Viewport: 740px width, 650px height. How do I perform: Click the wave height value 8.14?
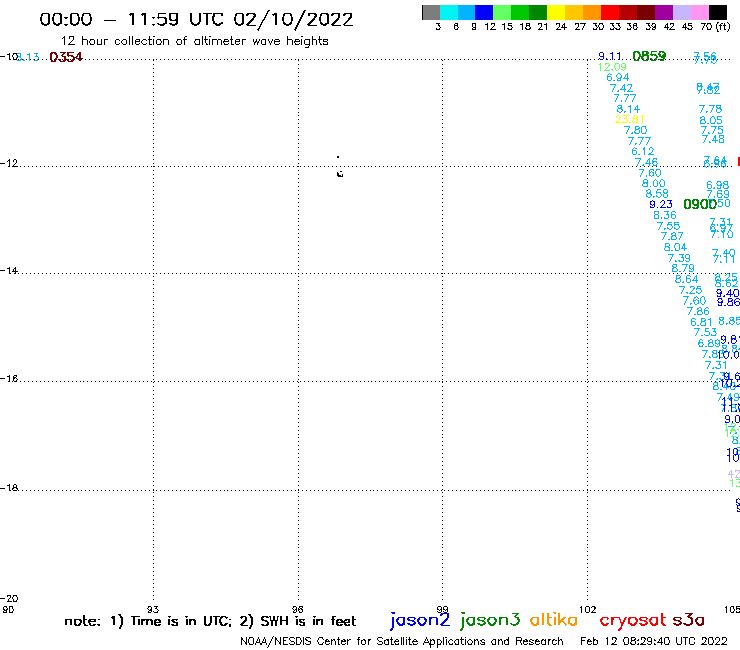pos(628,109)
